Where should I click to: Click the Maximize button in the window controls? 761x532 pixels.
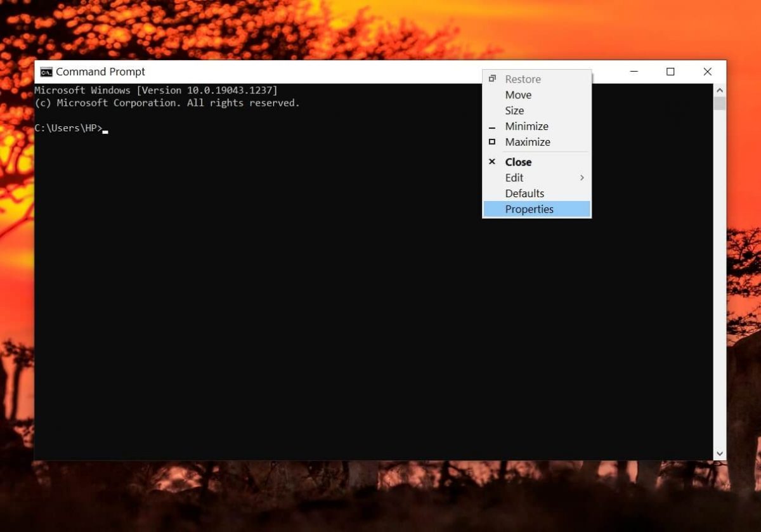670,72
